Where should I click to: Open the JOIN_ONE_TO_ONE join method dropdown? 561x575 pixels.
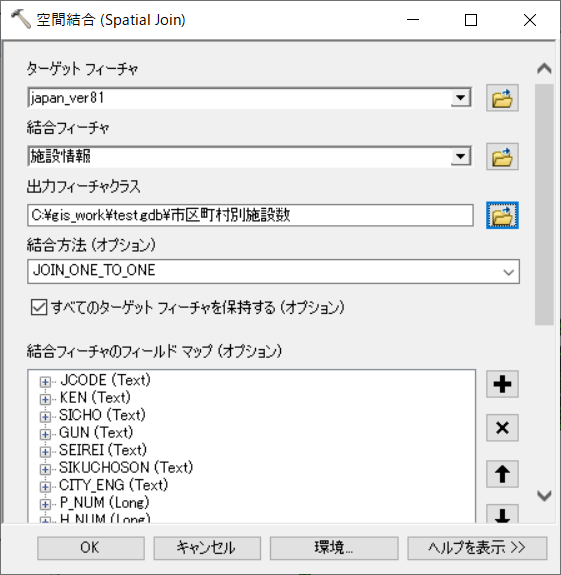(508, 272)
